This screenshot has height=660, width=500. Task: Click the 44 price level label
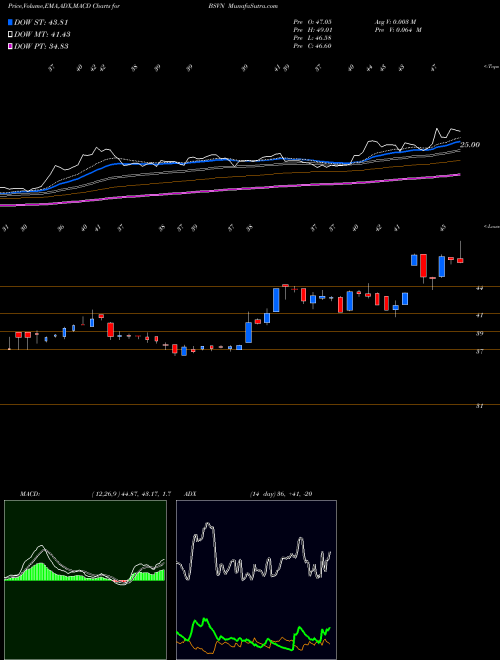pos(479,288)
